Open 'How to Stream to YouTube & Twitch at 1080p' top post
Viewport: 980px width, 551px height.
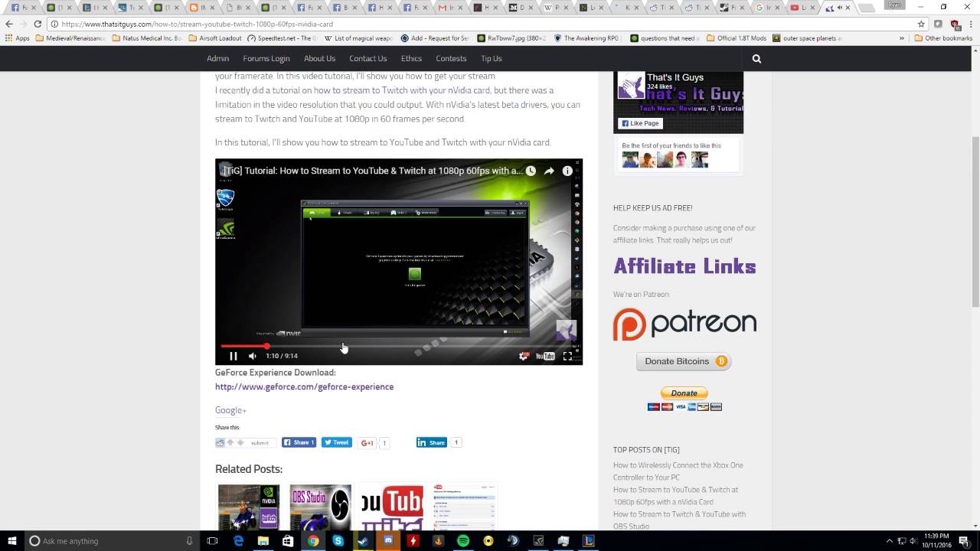coord(675,496)
